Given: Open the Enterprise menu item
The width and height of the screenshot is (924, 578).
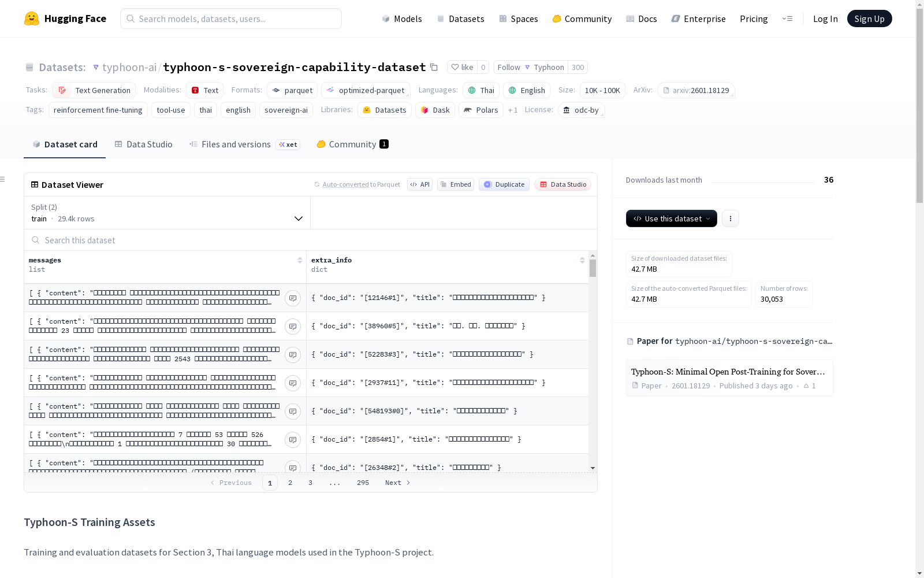Looking at the screenshot, I should click(x=698, y=18).
